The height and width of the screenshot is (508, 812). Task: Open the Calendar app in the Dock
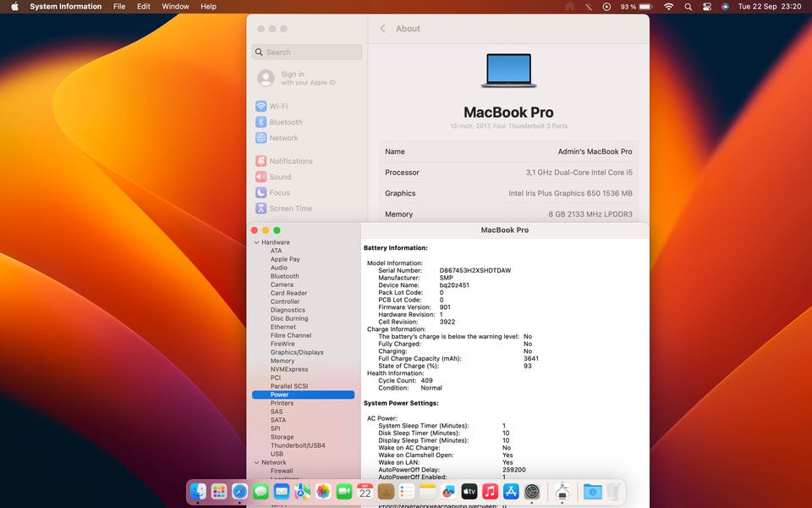click(x=365, y=491)
